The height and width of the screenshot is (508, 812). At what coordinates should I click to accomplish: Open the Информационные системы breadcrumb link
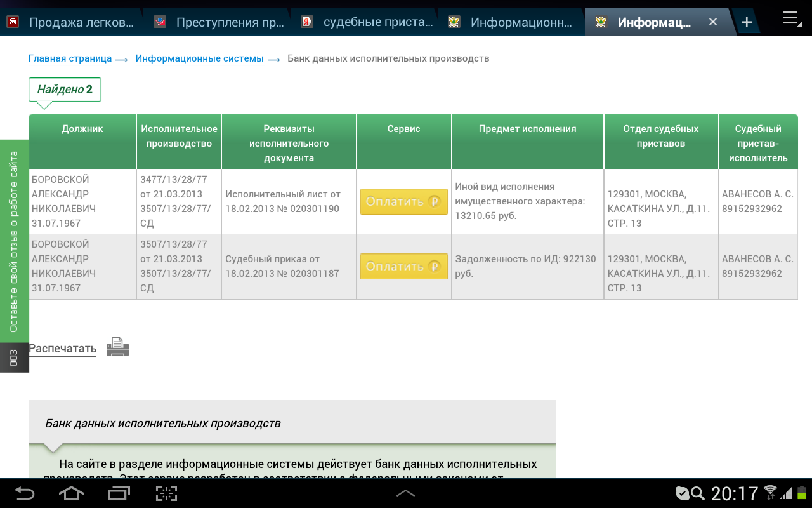(199, 58)
